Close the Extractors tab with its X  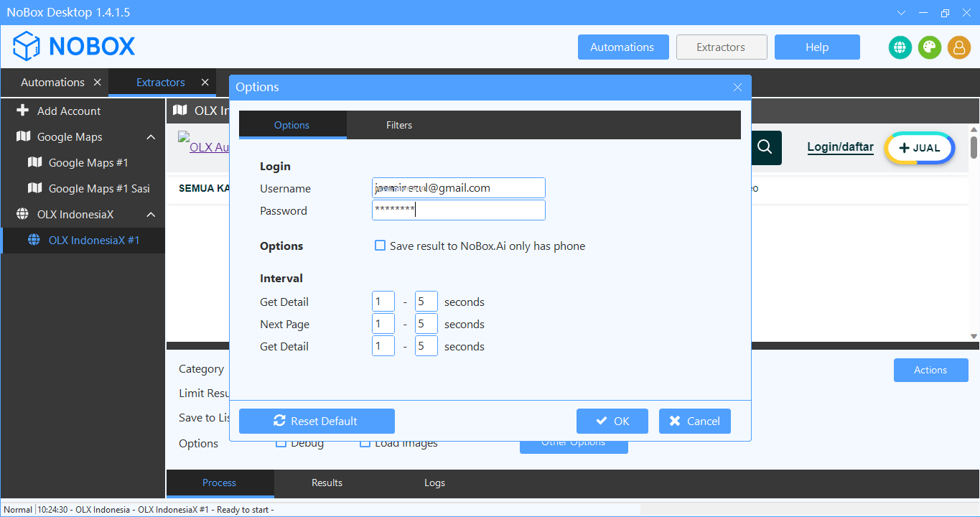(205, 83)
